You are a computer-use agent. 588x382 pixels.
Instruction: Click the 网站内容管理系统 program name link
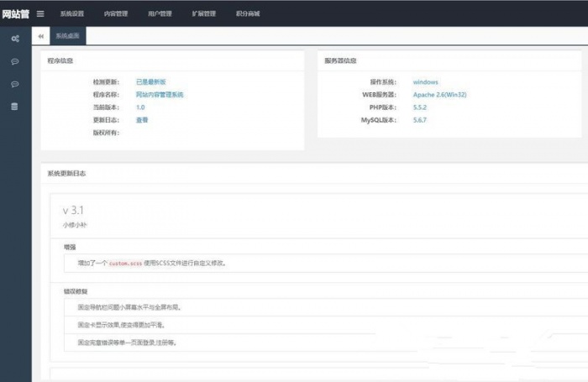pos(160,95)
